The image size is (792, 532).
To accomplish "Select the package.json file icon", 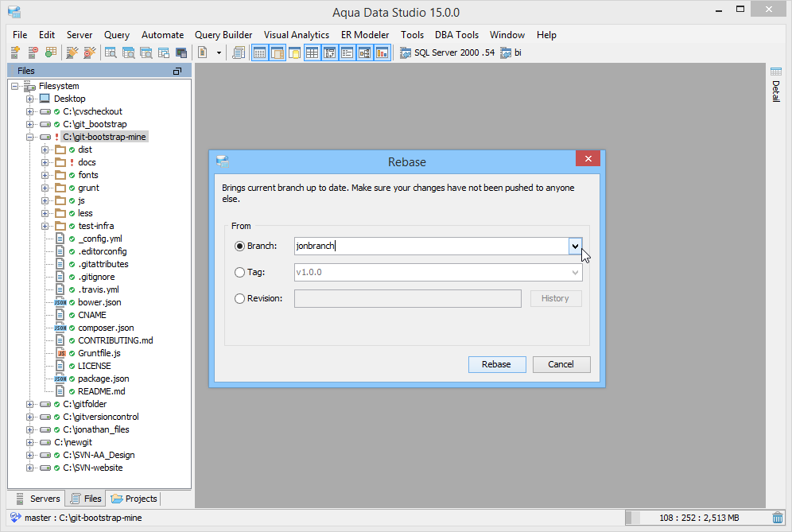I will 60,379.
